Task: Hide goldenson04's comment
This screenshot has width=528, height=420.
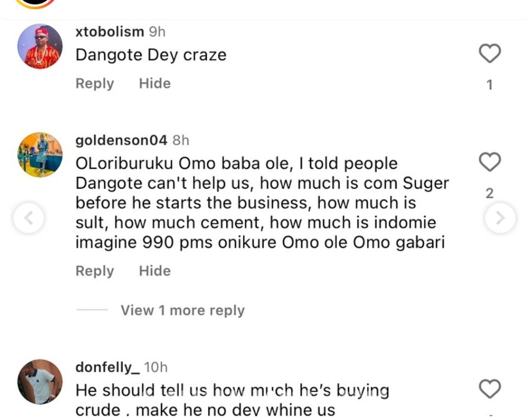Action: tap(155, 271)
